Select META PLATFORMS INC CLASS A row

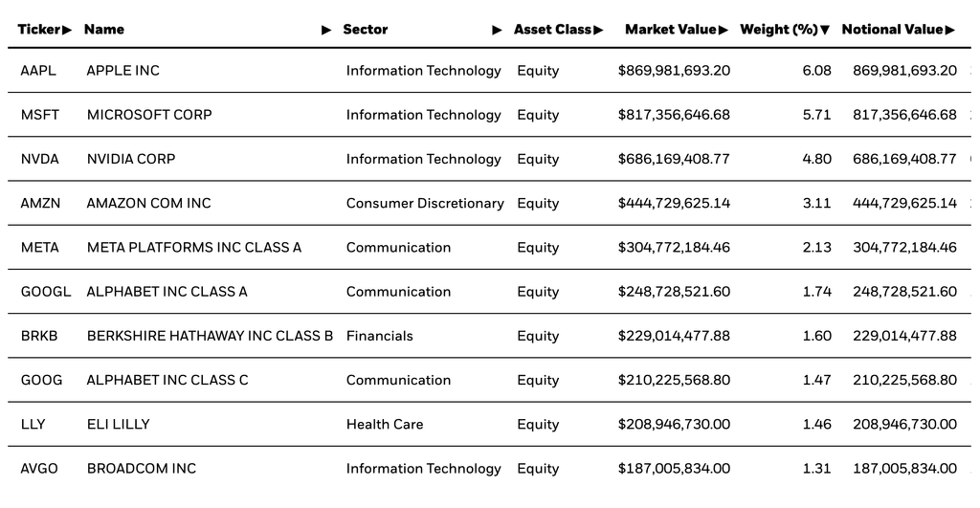point(193,248)
